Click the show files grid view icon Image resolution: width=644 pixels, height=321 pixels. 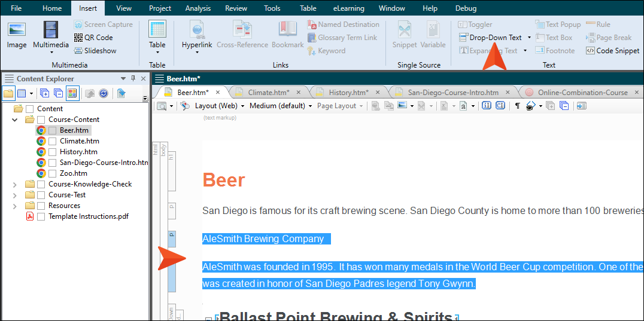click(x=22, y=93)
